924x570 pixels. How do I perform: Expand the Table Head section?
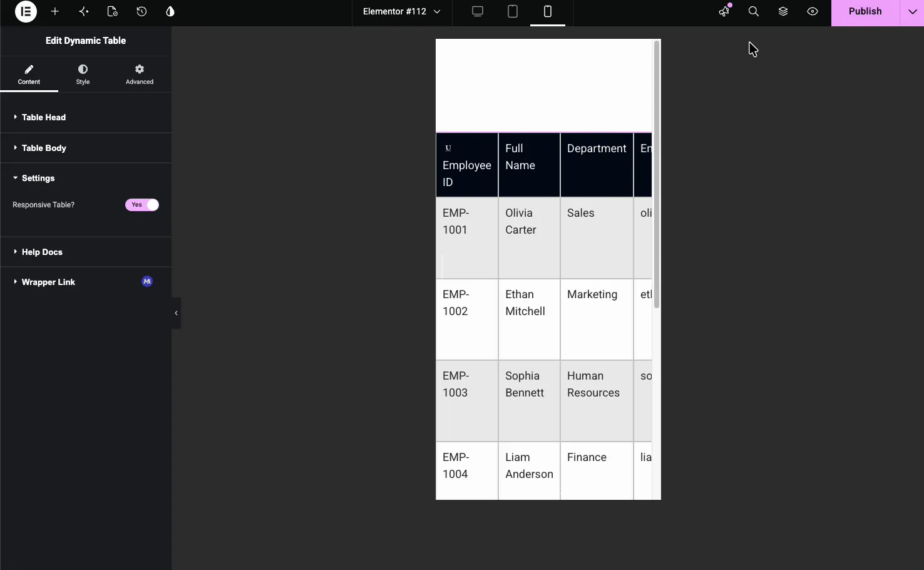point(86,117)
